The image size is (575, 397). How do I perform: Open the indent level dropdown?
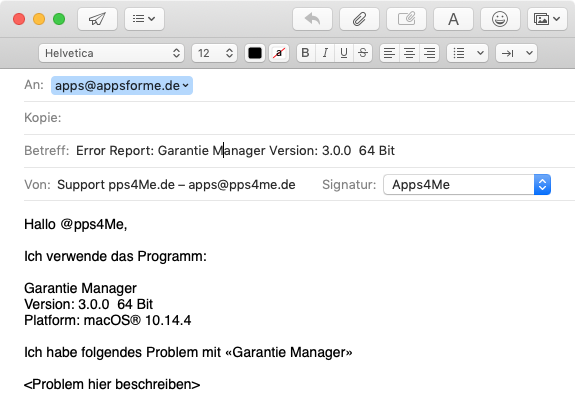click(x=516, y=53)
